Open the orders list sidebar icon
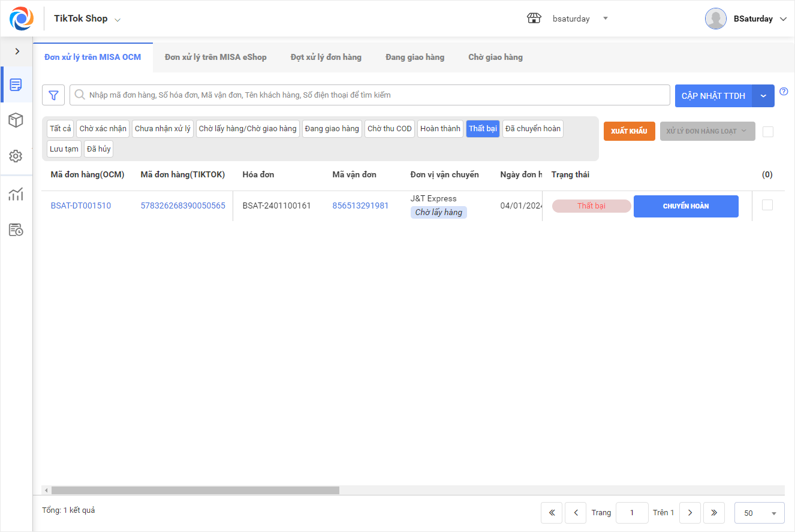This screenshot has height=532, width=795. [x=16, y=85]
